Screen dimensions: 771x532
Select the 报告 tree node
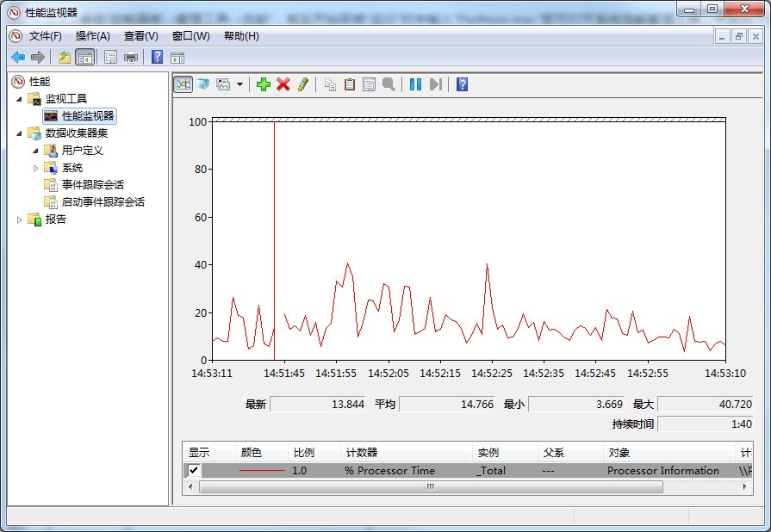(56, 220)
